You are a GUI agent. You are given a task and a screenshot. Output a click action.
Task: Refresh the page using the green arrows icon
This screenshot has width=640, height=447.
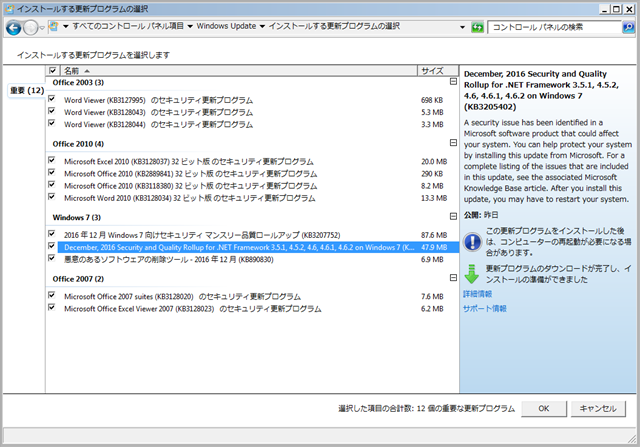(477, 27)
